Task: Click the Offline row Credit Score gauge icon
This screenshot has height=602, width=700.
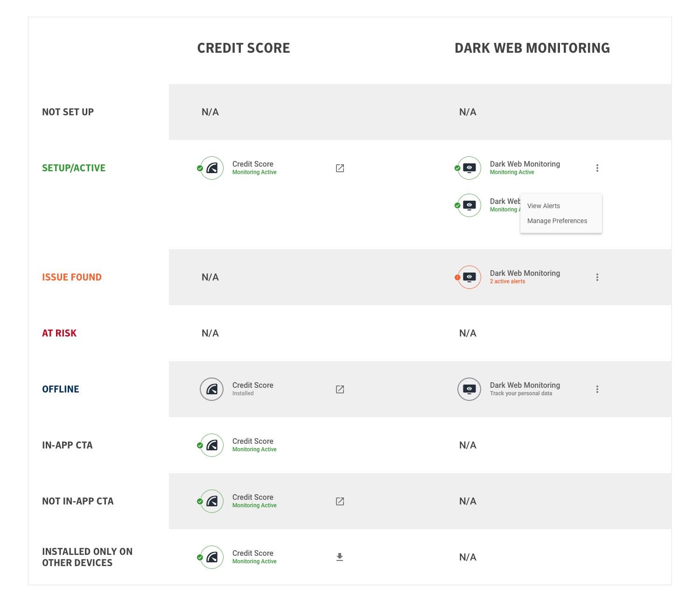Action: coord(212,389)
